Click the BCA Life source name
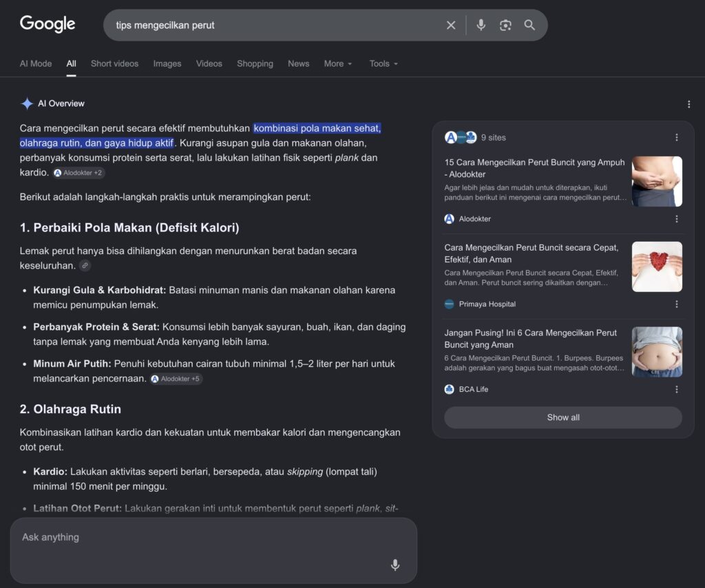This screenshot has width=705, height=588. pyautogui.click(x=474, y=389)
